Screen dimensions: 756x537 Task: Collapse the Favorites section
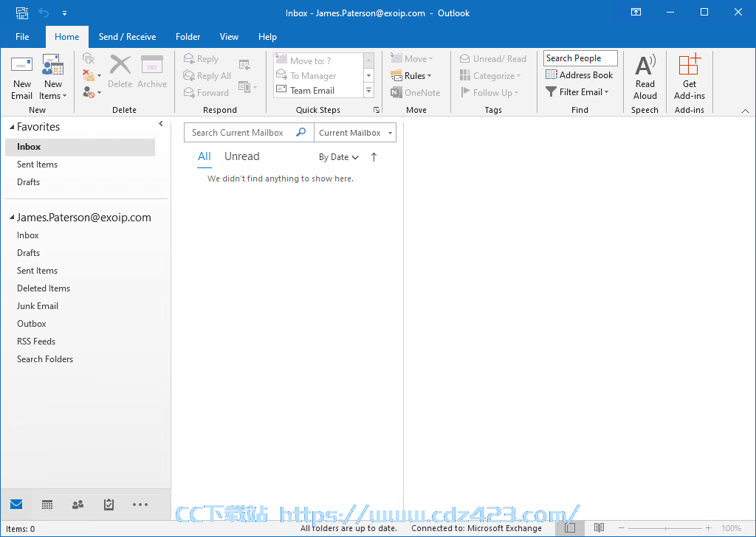[x=12, y=127]
